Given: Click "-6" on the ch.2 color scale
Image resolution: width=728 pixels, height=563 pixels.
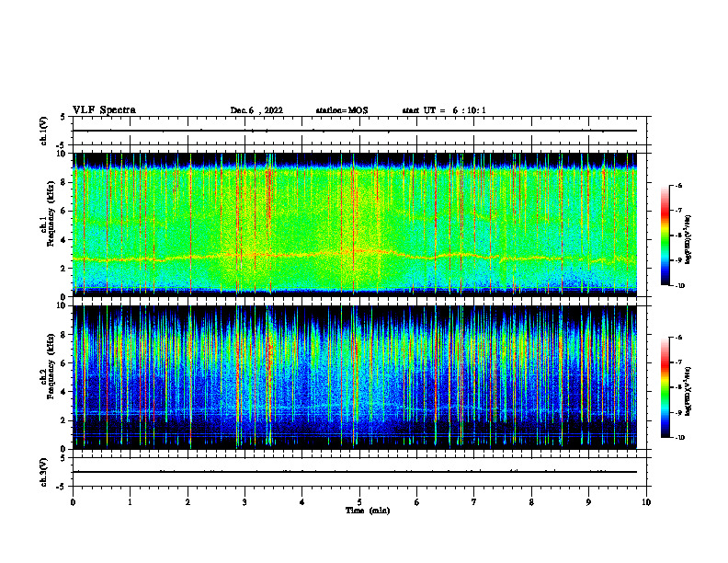Looking at the screenshot, I should click(677, 338).
